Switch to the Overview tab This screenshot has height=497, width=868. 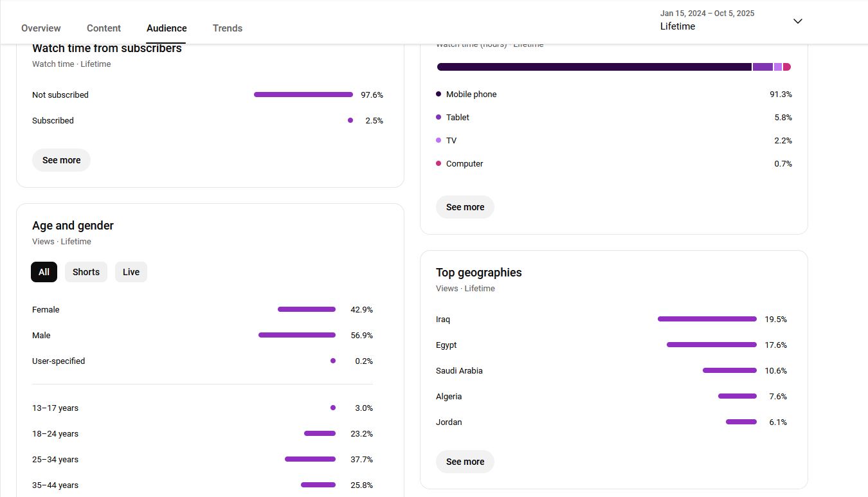click(x=41, y=28)
